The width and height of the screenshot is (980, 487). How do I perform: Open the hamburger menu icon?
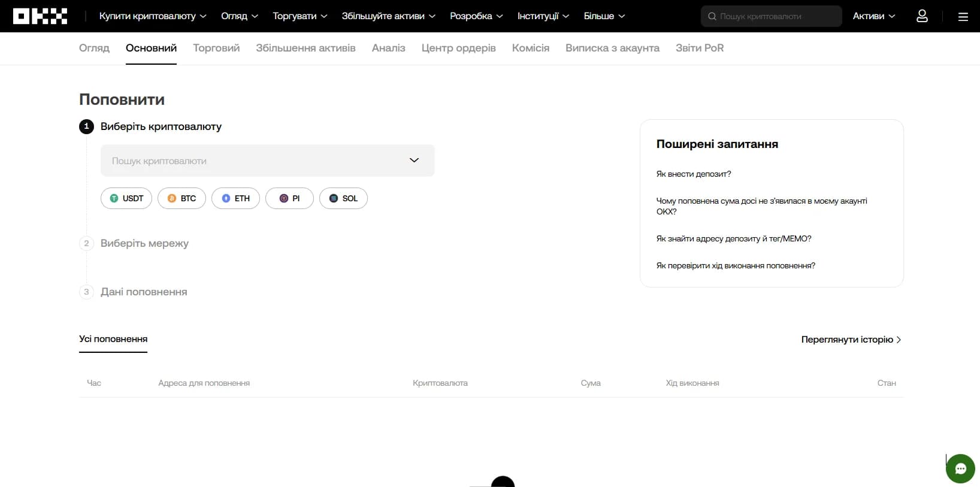(x=963, y=17)
